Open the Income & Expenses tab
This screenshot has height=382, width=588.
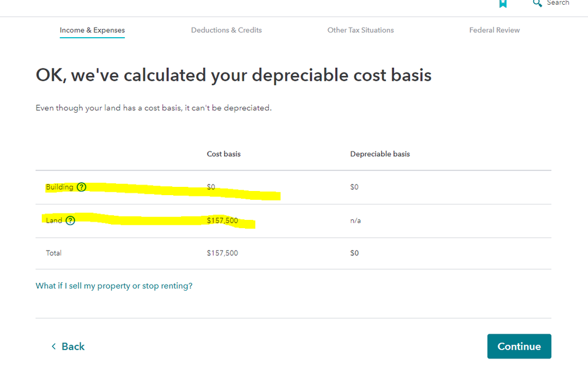[x=92, y=30]
